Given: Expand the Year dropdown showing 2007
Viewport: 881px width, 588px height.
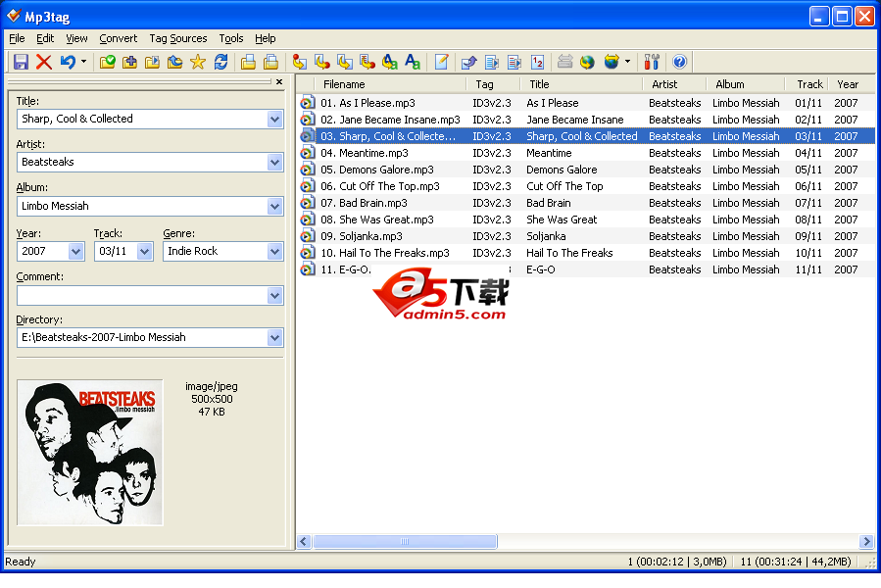Looking at the screenshot, I should point(76,251).
